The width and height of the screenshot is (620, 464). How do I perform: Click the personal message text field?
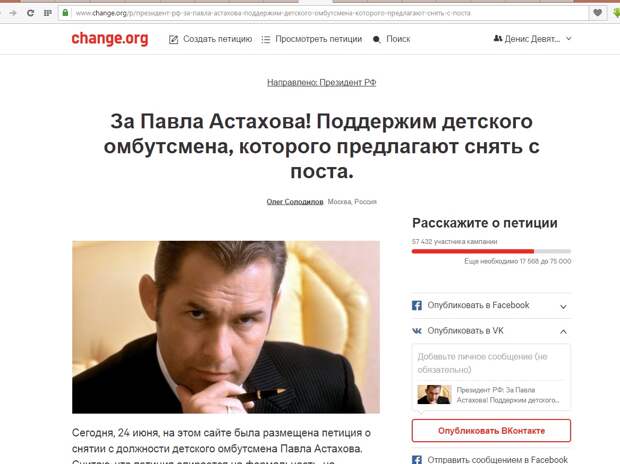pos(491,363)
